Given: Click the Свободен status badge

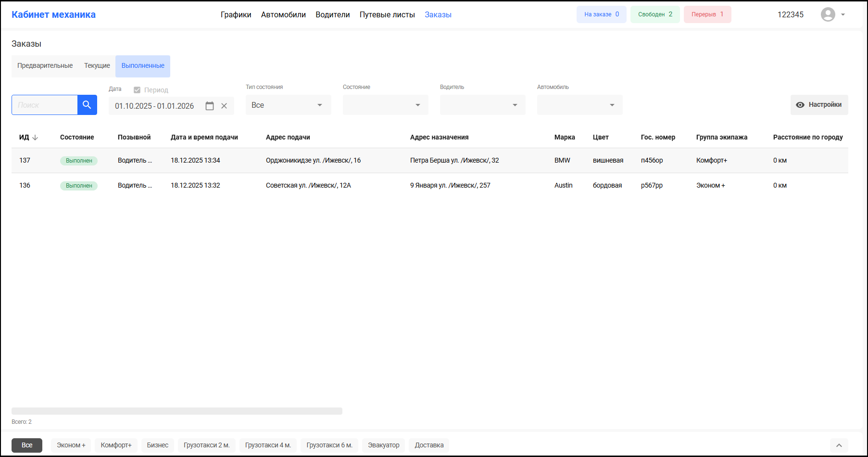Looking at the screenshot, I should coord(655,14).
